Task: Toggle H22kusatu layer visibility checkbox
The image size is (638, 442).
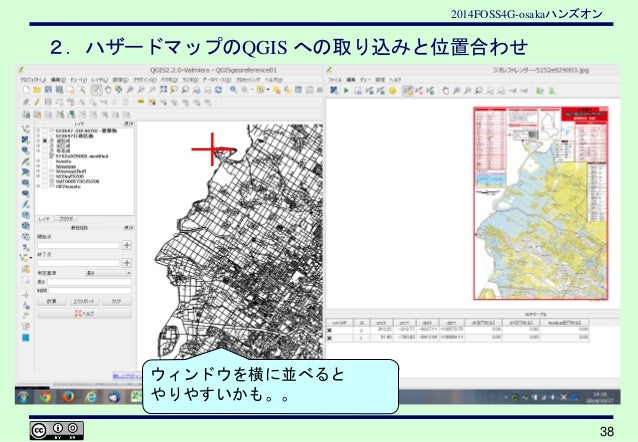Action: pyautogui.click(x=45, y=186)
